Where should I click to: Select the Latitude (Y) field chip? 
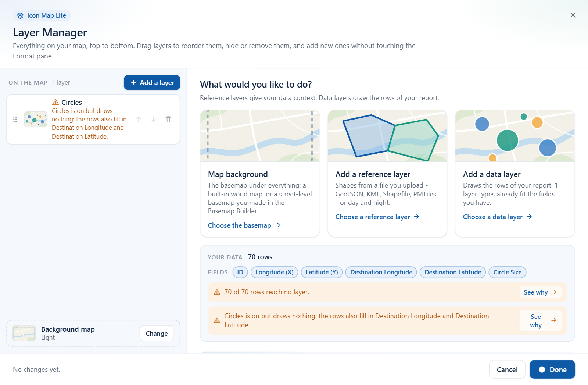click(x=322, y=272)
